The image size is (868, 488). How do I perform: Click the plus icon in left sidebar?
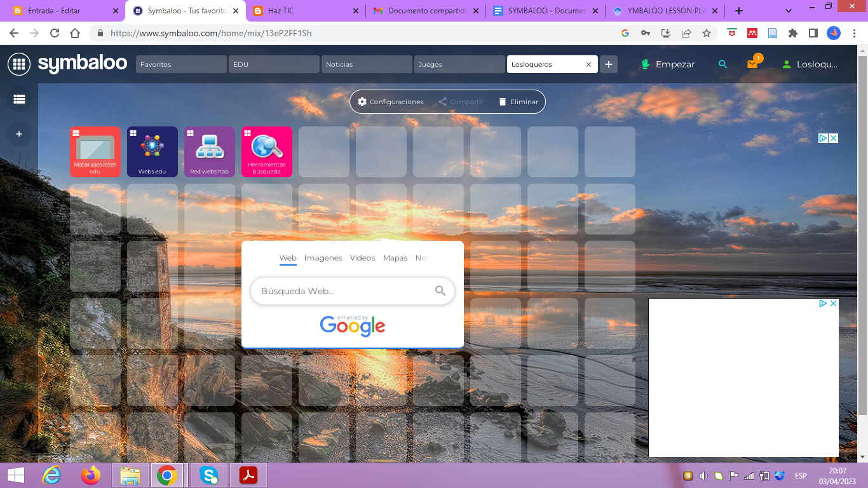pyautogui.click(x=19, y=134)
